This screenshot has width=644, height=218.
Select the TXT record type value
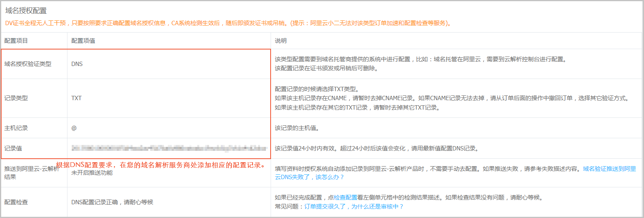[76, 98]
